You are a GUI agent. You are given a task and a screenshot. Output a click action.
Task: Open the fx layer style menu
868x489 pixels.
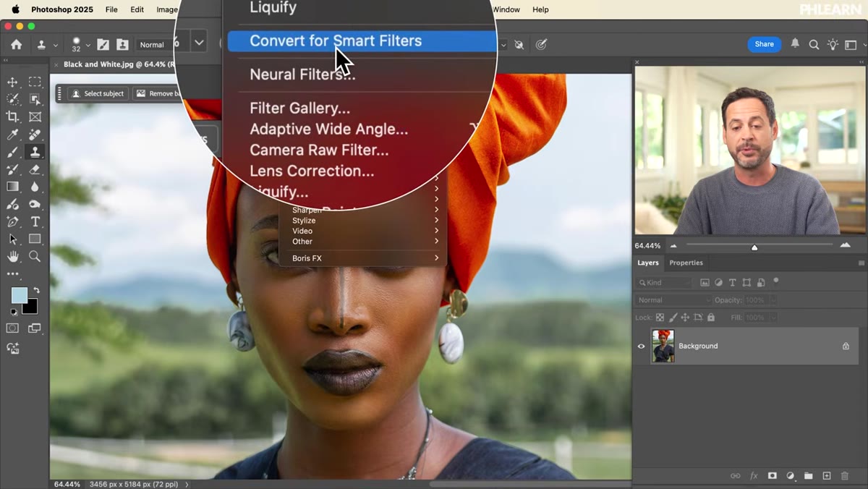(754, 475)
